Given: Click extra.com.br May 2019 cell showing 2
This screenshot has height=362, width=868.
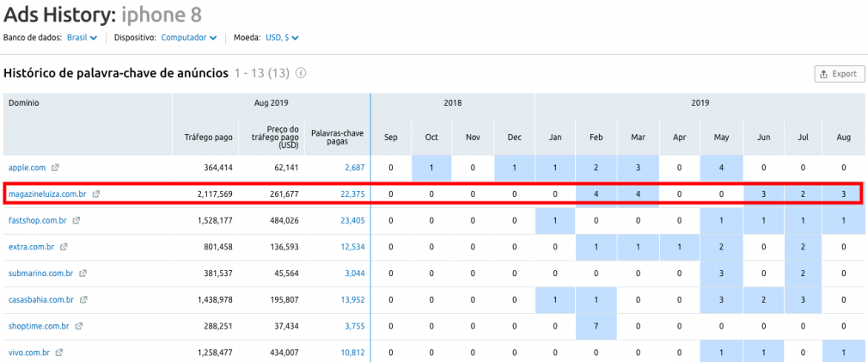Looking at the screenshot, I should (x=721, y=247).
